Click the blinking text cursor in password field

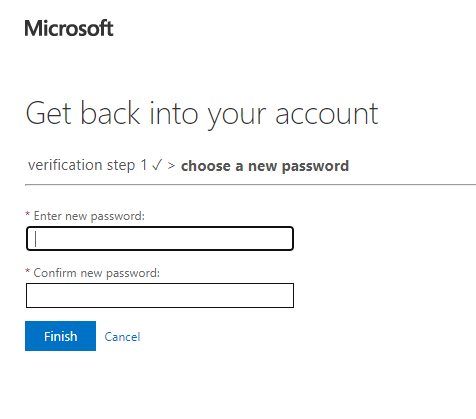[x=36, y=239]
